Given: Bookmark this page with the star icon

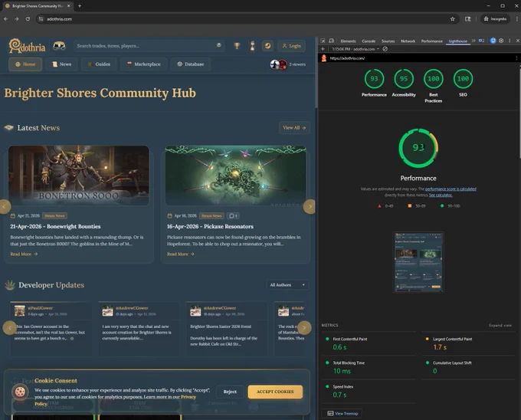Looking at the screenshot, I should tap(452, 19).
